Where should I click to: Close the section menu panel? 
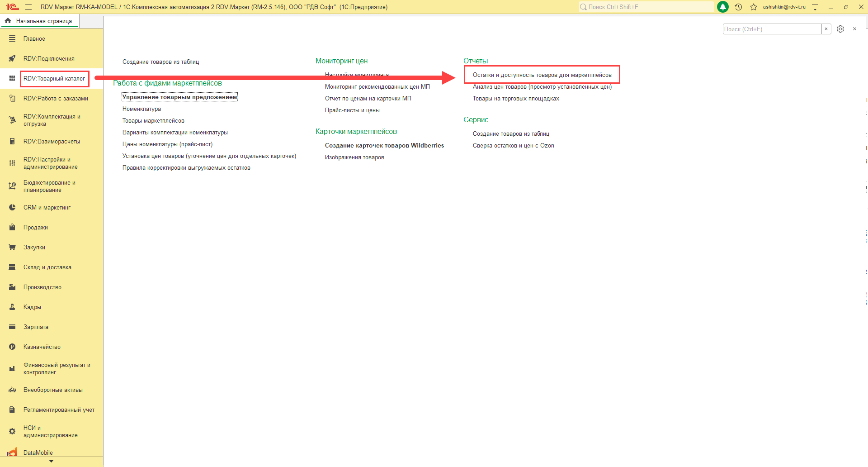click(854, 29)
